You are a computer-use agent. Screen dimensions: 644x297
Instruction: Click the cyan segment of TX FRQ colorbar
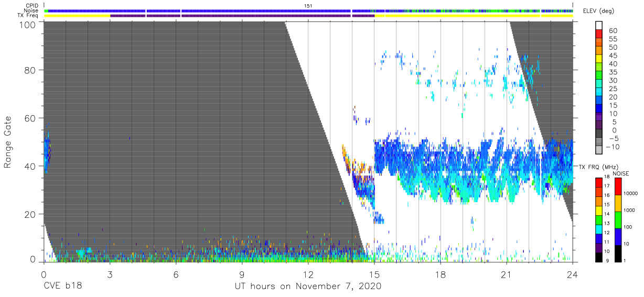599,229
